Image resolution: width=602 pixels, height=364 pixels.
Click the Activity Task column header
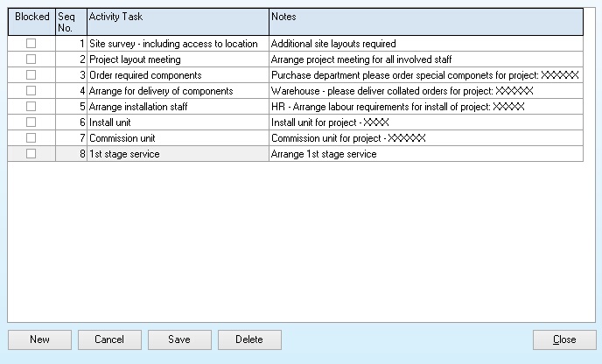point(178,22)
